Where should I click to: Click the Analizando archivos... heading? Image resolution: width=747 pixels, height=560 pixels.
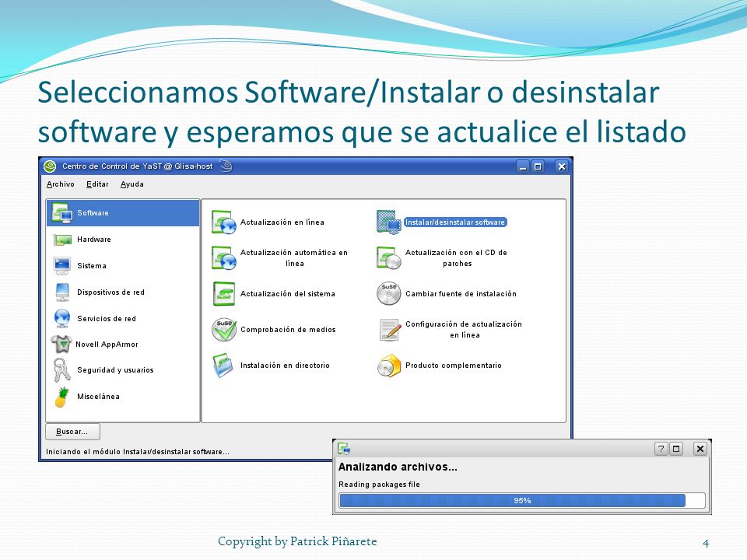click(398, 467)
